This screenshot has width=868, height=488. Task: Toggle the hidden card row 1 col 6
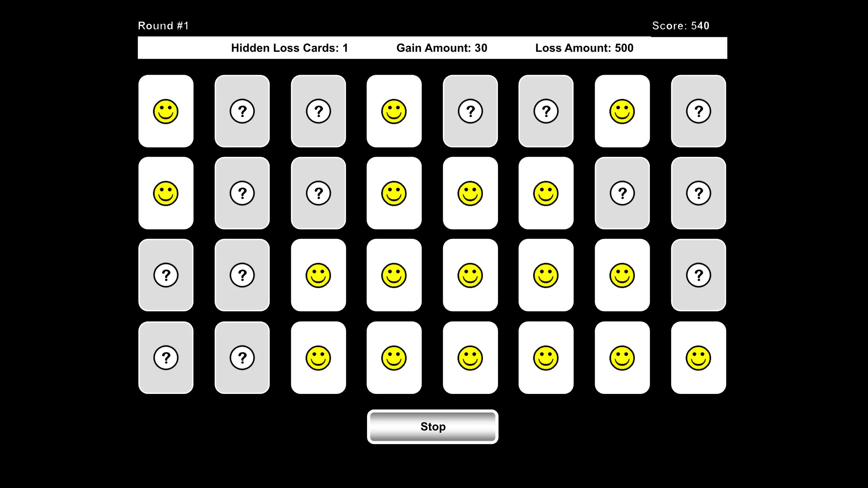click(x=546, y=111)
